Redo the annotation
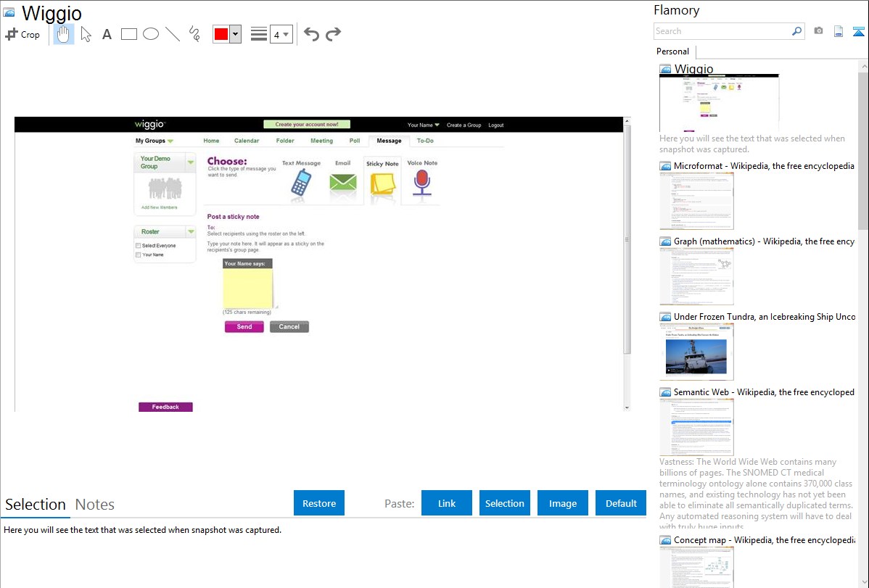Viewport: 869px width, 588px height. [x=333, y=34]
